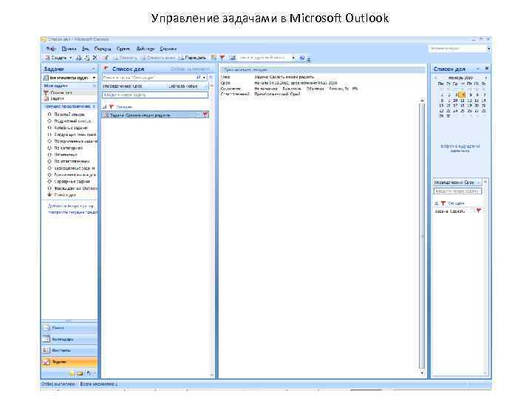Go to next month in date navigator
The width and height of the screenshot is (532, 399).
[486, 78]
